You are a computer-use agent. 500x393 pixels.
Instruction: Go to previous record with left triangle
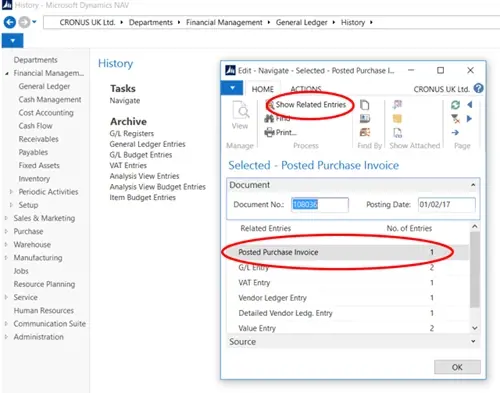pyautogui.click(x=470, y=105)
